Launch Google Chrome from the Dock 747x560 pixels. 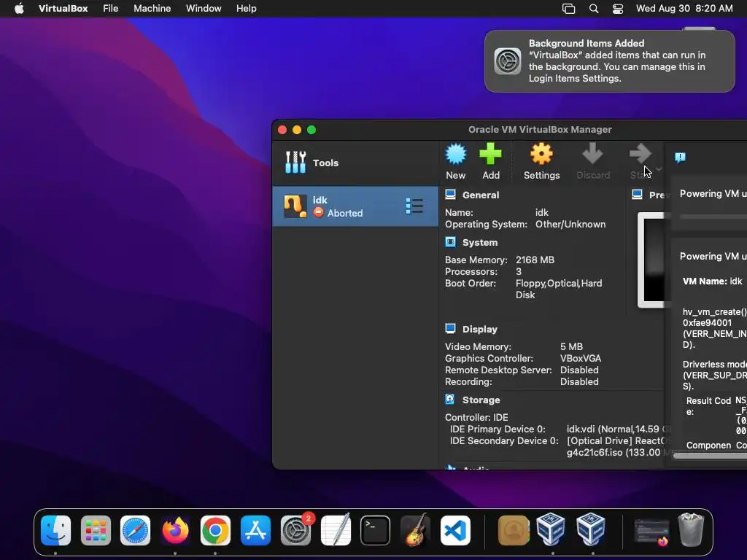pyautogui.click(x=215, y=531)
